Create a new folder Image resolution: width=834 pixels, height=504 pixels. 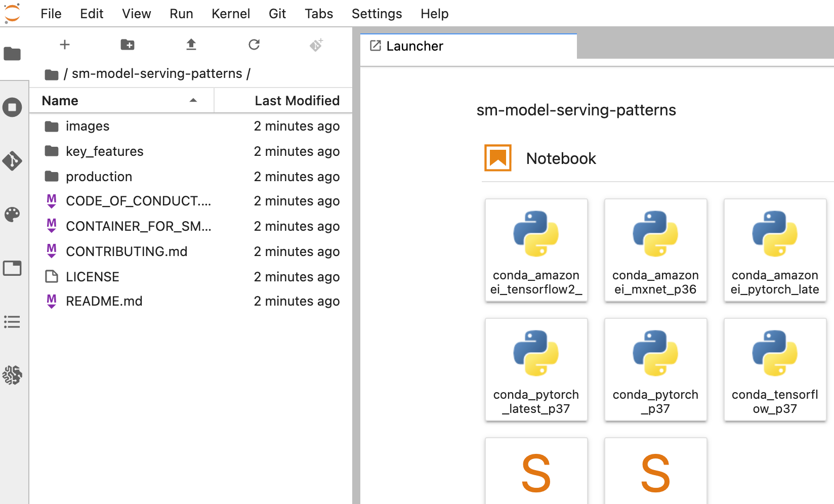128,45
